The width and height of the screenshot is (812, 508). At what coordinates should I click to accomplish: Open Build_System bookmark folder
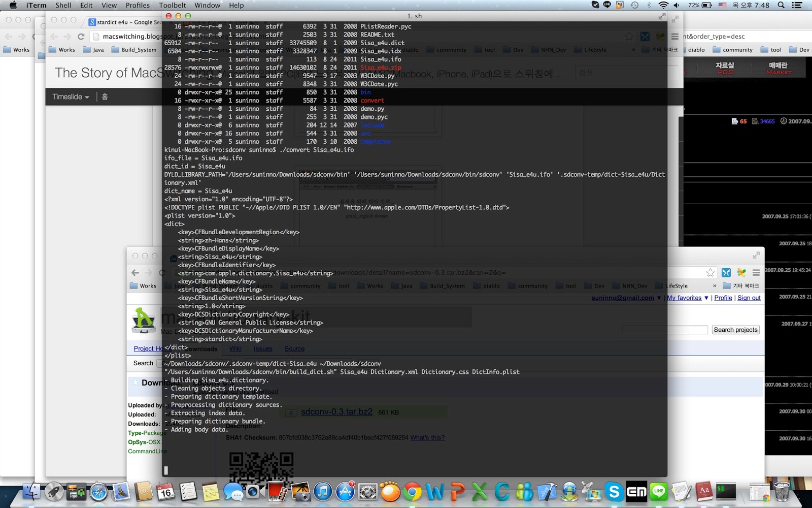134,50
